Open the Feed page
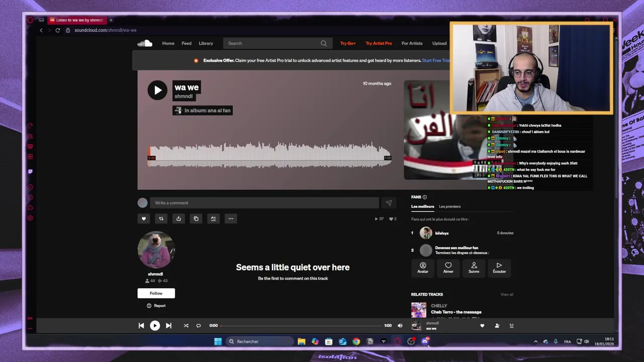Screen dimensions: 644x362 186,43
